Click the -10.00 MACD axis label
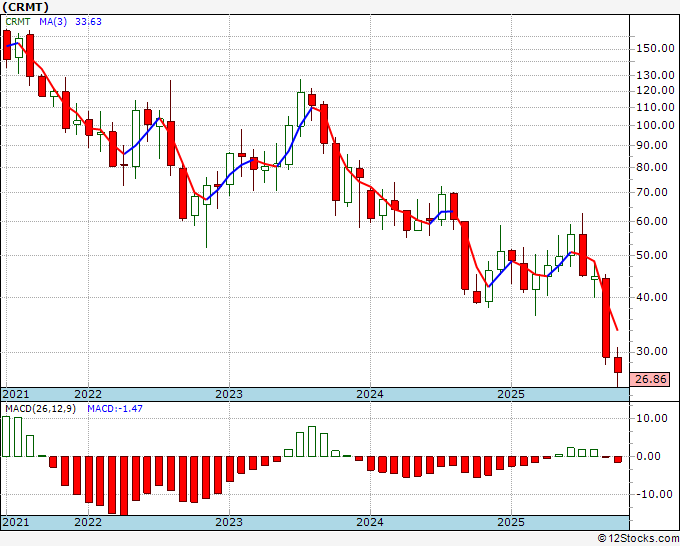680x546 pixels. coord(653,494)
